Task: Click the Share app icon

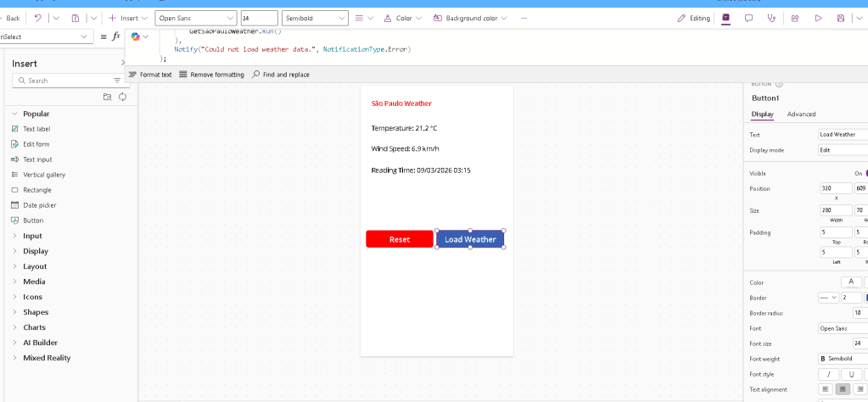Action: click(x=795, y=18)
